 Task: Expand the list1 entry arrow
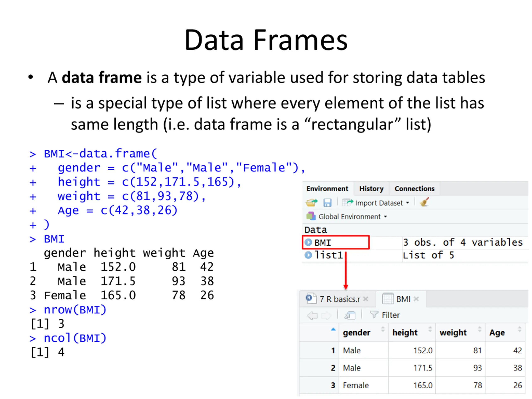tap(308, 255)
